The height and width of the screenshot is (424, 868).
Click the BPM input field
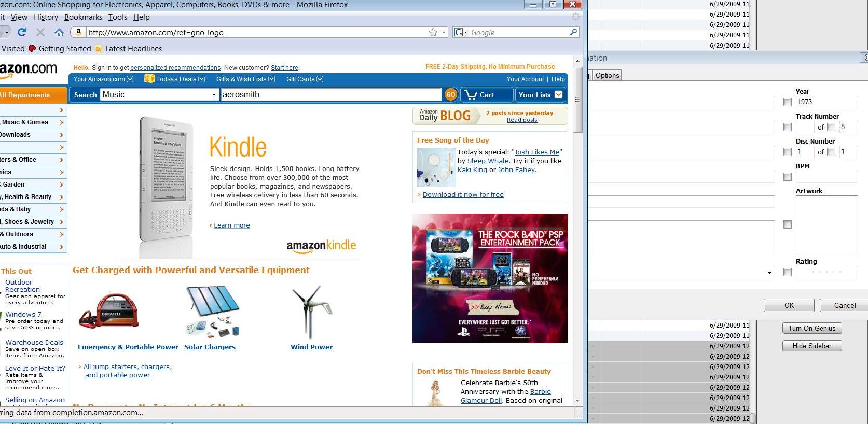click(826, 177)
